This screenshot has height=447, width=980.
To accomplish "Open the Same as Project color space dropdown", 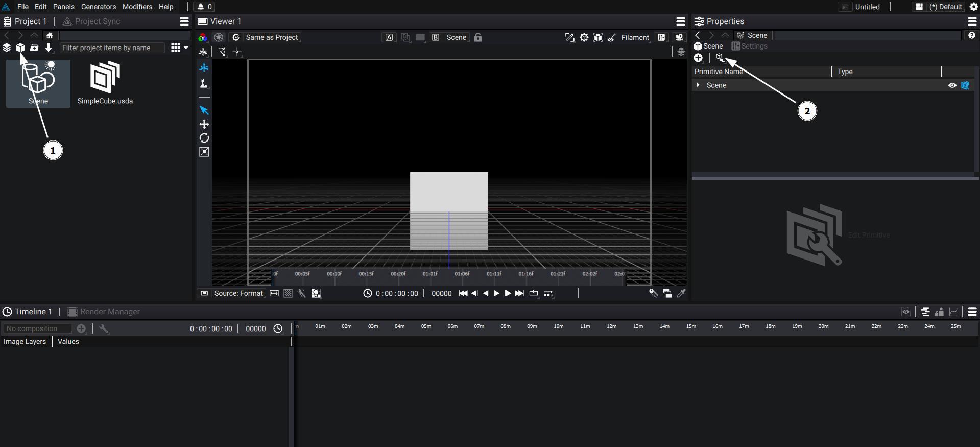I will 265,37.
